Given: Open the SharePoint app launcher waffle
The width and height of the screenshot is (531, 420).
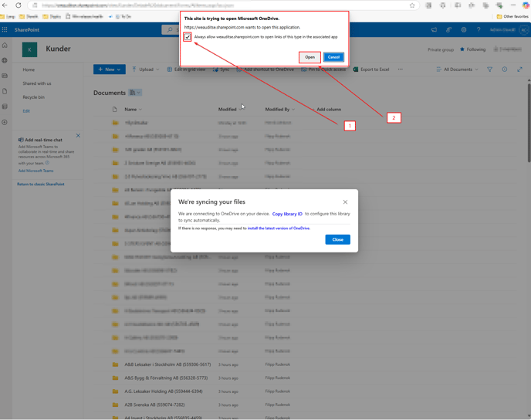Looking at the screenshot, I should click(5, 30).
